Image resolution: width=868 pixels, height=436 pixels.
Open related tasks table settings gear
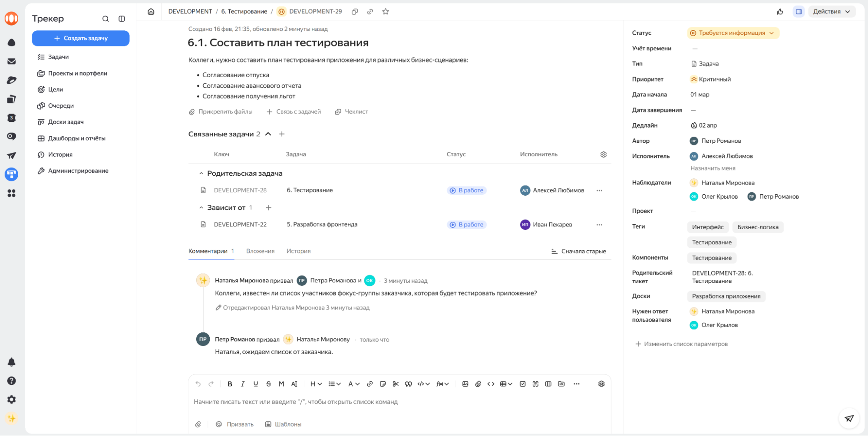[x=603, y=154]
